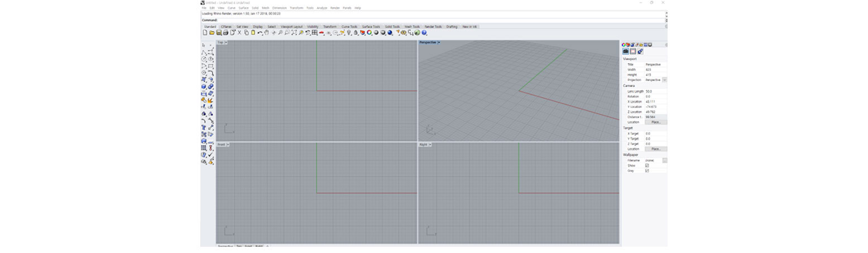This screenshot has width=868, height=253.
Task: Click the New file icon
Action: (x=205, y=33)
